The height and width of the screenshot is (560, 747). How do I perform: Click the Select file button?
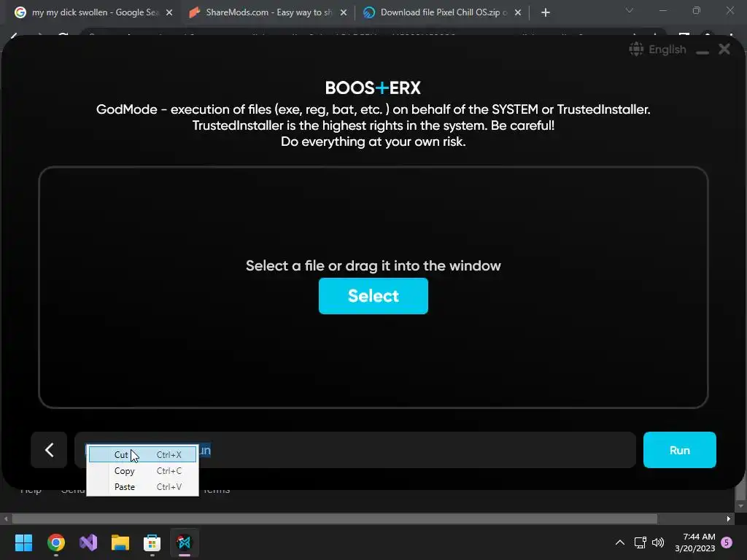(373, 296)
